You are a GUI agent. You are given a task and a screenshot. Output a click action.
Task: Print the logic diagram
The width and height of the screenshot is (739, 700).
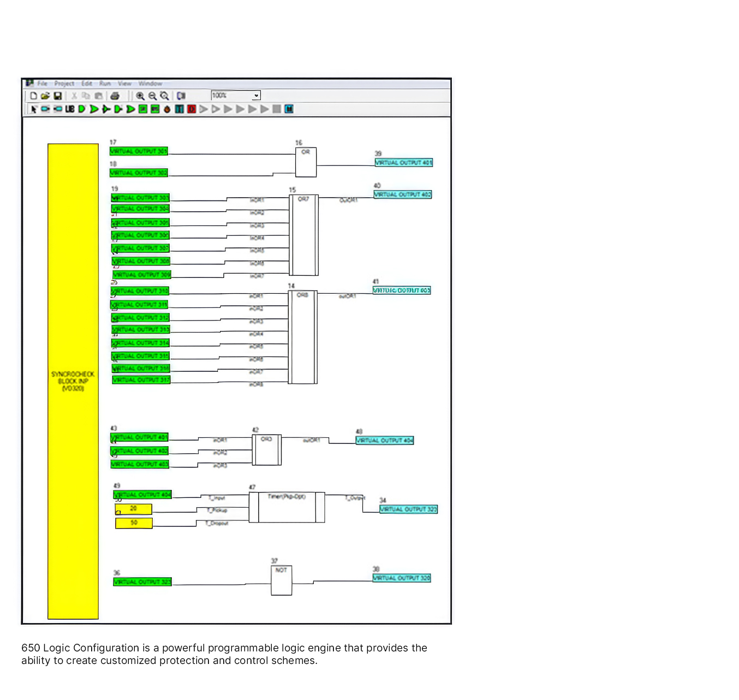point(115,96)
